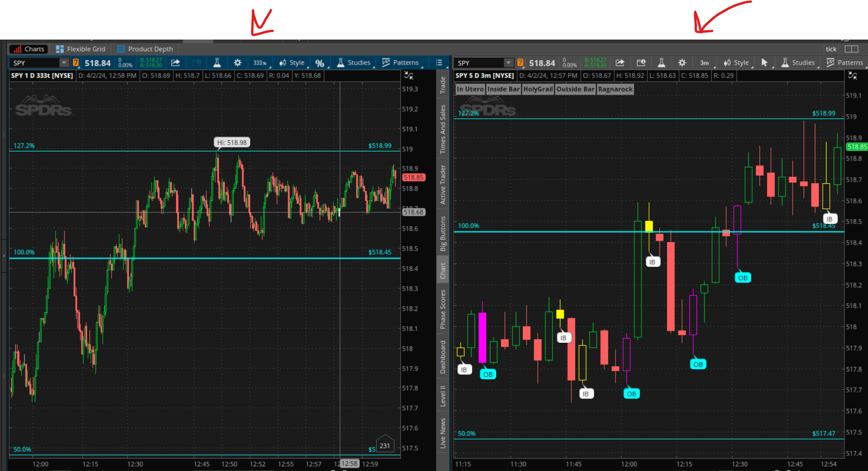This screenshot has height=471, width=868.
Task: Click the left chart 127.2% Fibonacci label
Action: 24,146
